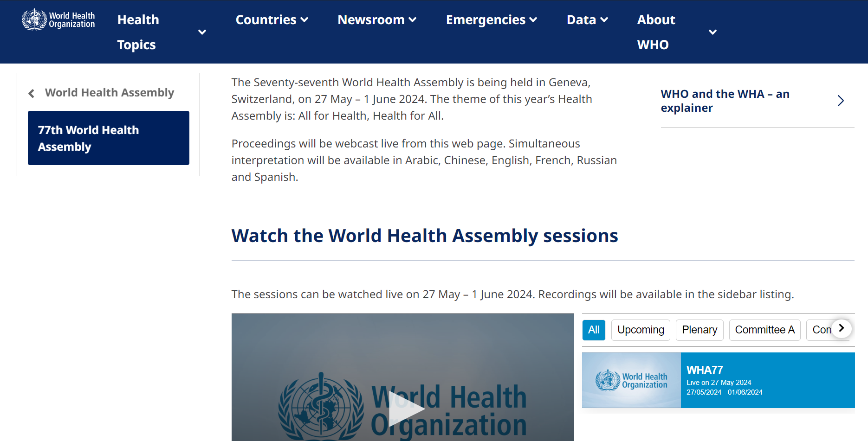Click the World Health Organization logo in header

pos(58,19)
